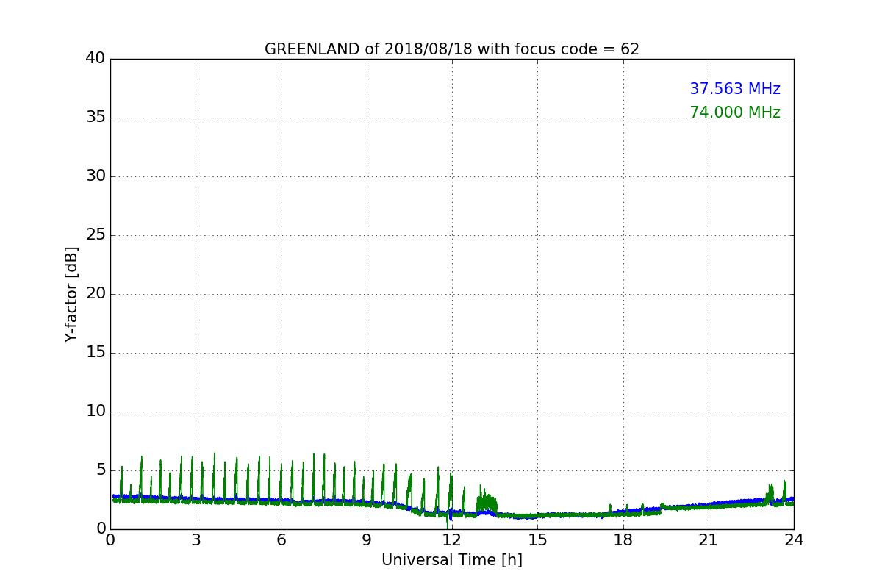Click the 'Y-factor [dB]' axis label
The image size is (882, 588).
coord(71,294)
